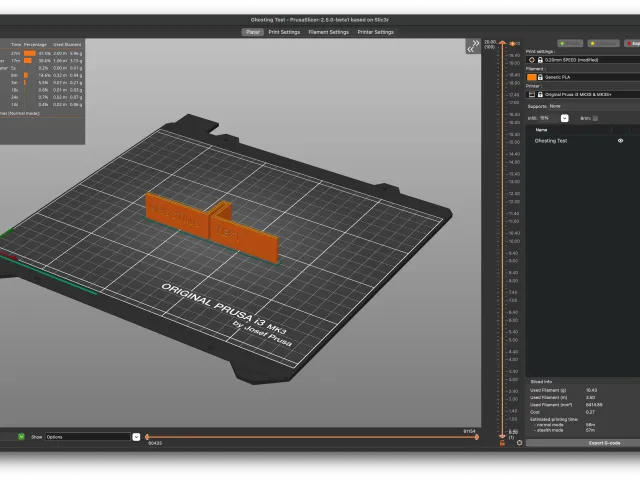Viewport: 640px width, 480px height.
Task: Click the Percentage column header in legend
Action: coord(36,44)
